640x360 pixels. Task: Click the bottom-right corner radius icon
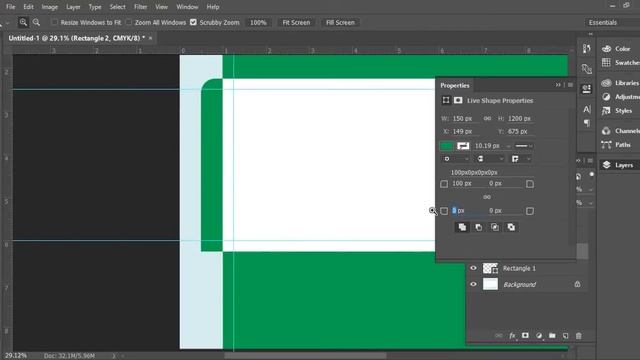coord(530,211)
